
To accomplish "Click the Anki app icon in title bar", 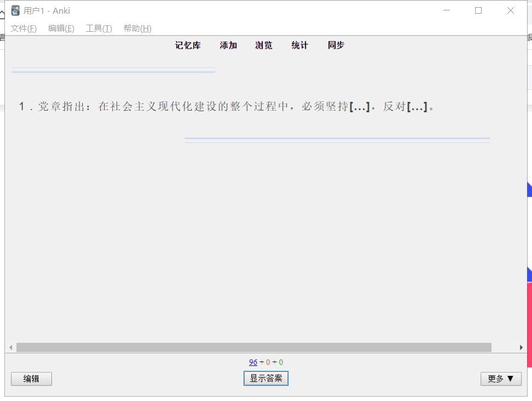I will coord(15,10).
